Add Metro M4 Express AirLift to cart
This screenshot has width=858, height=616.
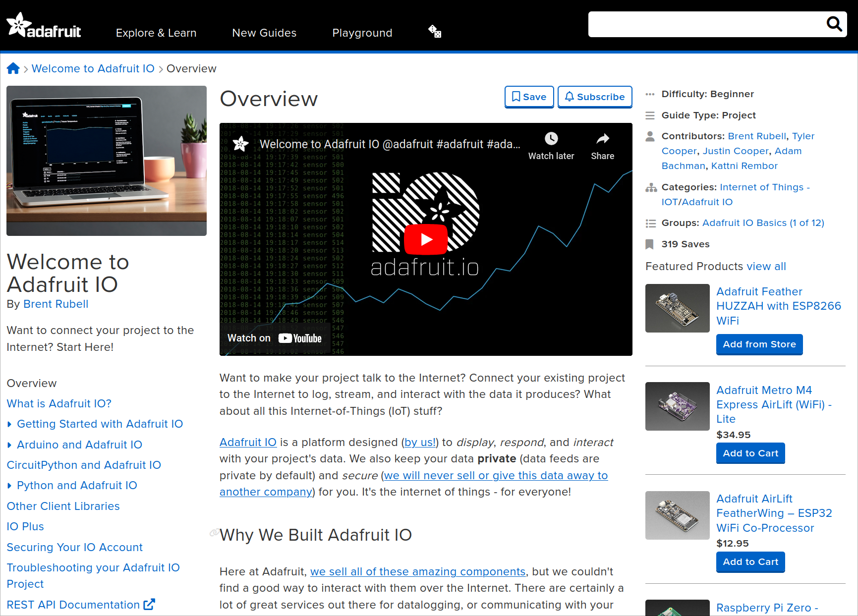click(750, 453)
